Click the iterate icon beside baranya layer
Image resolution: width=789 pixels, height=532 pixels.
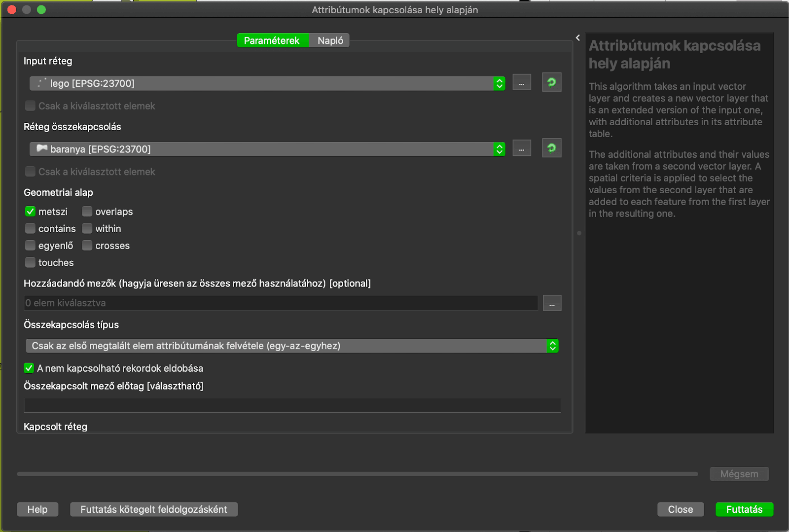tap(551, 148)
